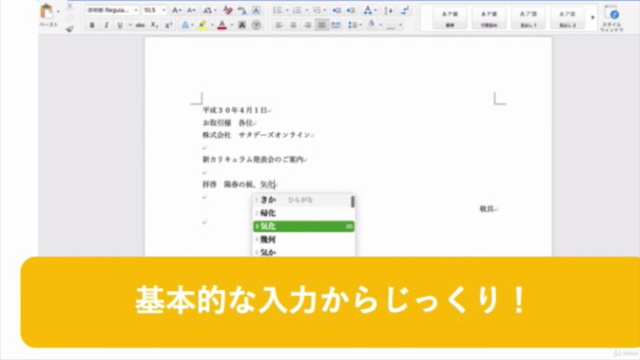Open the highlight color dropdown arrow
Viewport: 640px width, 360px height.
(212, 25)
